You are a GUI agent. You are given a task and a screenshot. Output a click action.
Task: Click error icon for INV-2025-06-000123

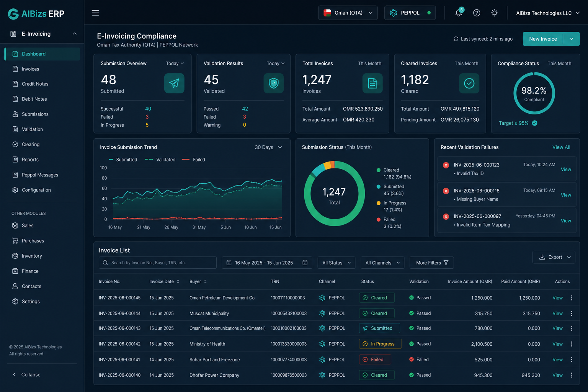click(x=446, y=165)
